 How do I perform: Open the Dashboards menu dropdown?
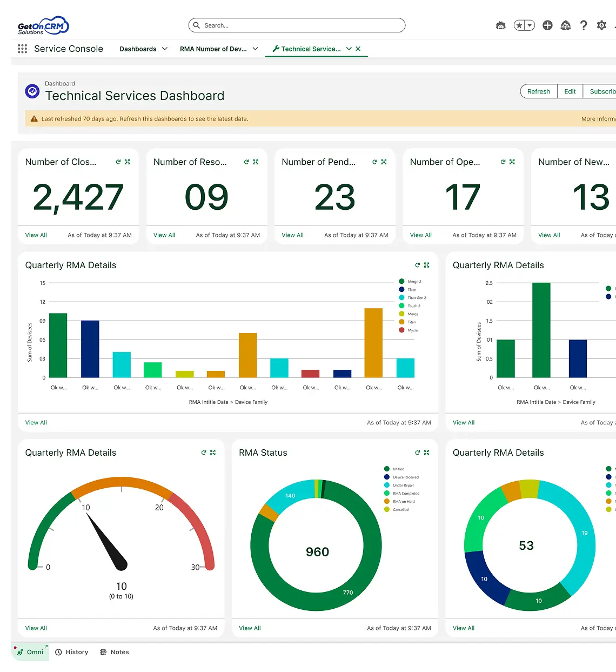point(143,49)
